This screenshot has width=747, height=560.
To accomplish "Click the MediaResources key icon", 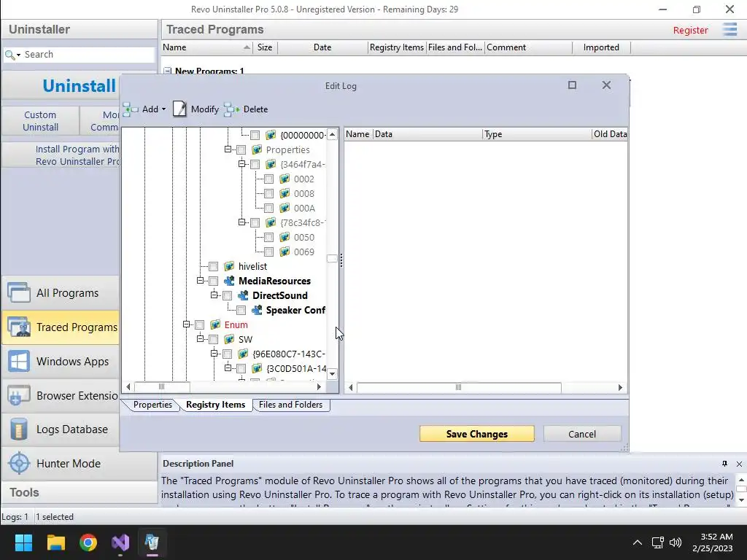I will pos(229,281).
